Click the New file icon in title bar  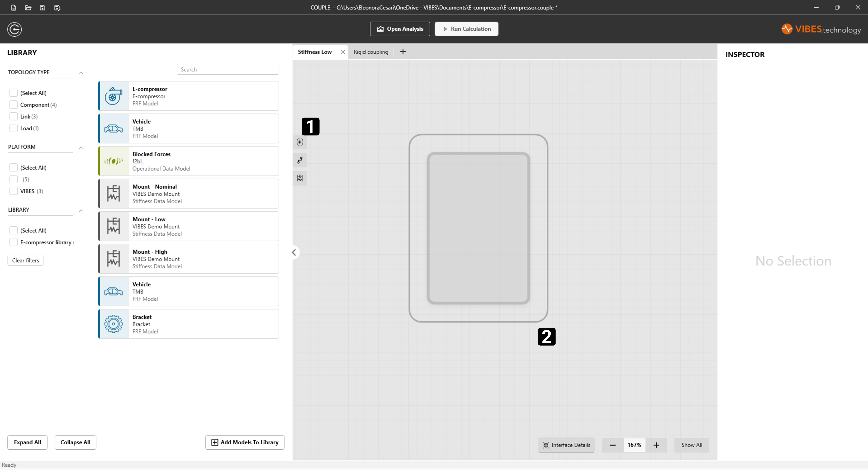pyautogui.click(x=13, y=7)
